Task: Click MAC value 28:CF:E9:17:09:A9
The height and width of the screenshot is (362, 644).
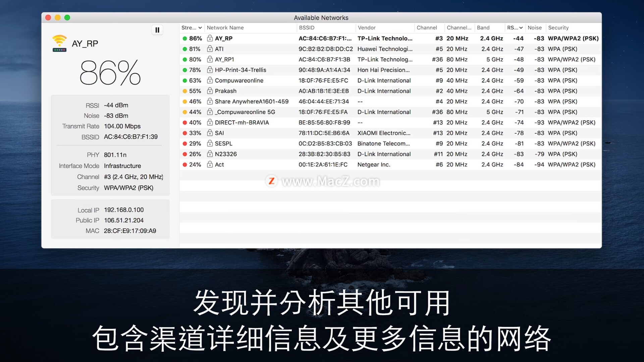Action: [x=130, y=231]
